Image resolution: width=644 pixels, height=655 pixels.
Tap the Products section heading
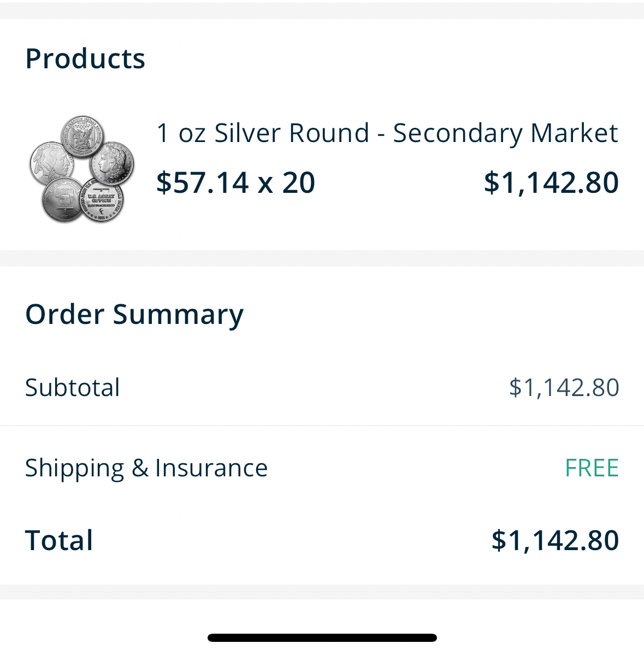point(85,58)
